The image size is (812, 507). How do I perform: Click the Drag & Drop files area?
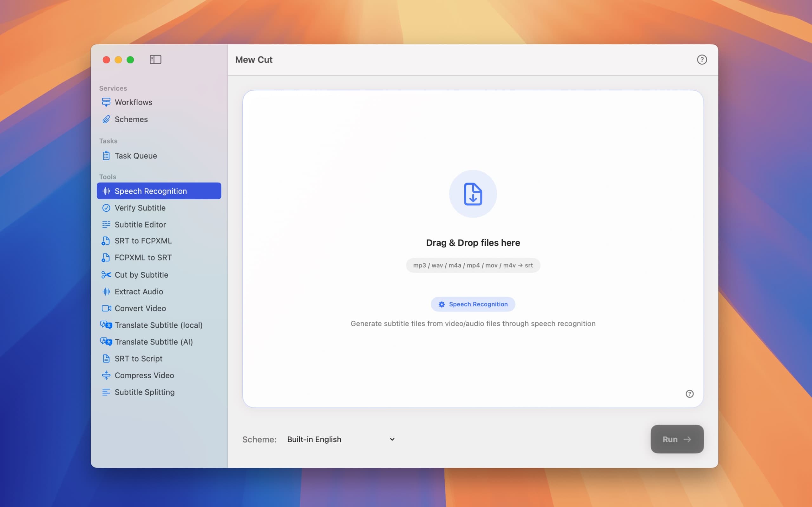[473, 242]
